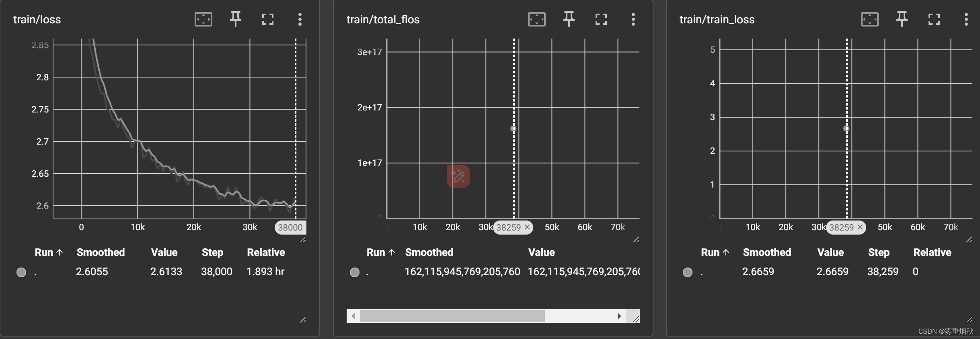Viewport: 980px width, 339px height.
Task: Click the chart resize handle of train/loss
Action: [303, 239]
